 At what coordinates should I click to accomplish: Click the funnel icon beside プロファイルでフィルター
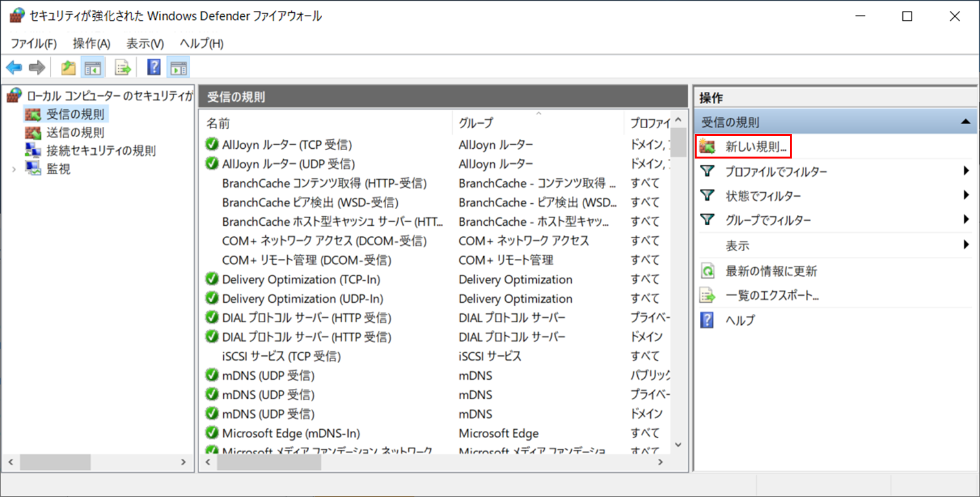point(708,171)
